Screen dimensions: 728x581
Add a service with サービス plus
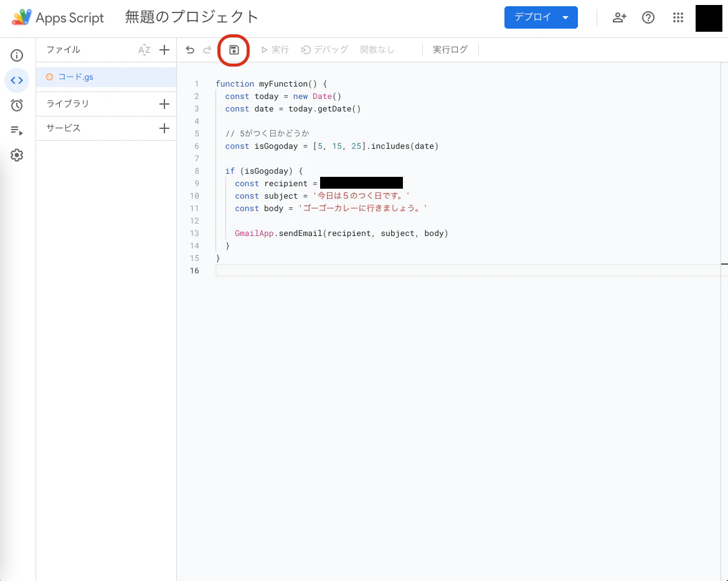[164, 128]
